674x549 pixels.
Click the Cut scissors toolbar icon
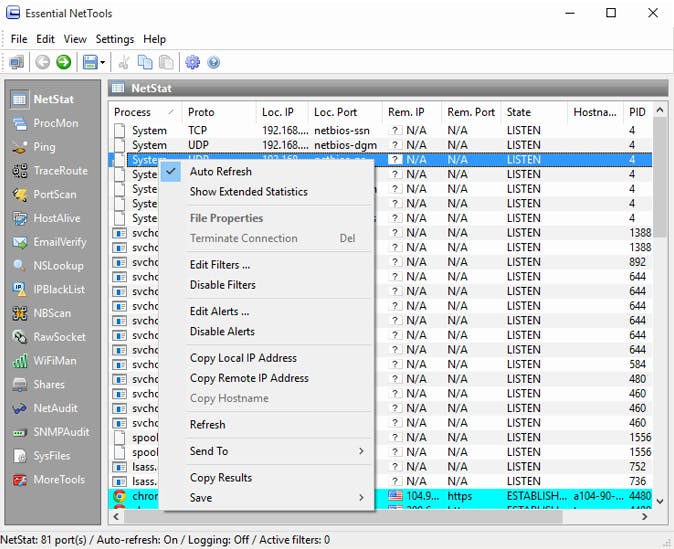(124, 62)
